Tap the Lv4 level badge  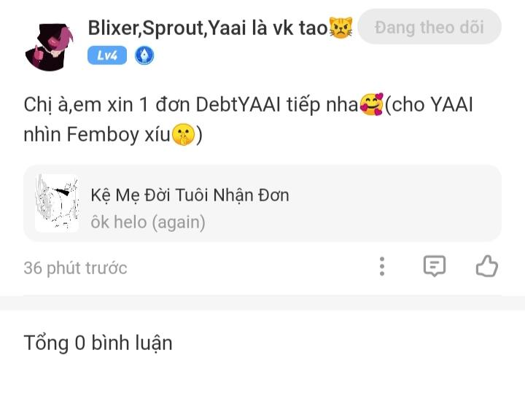tap(107, 55)
